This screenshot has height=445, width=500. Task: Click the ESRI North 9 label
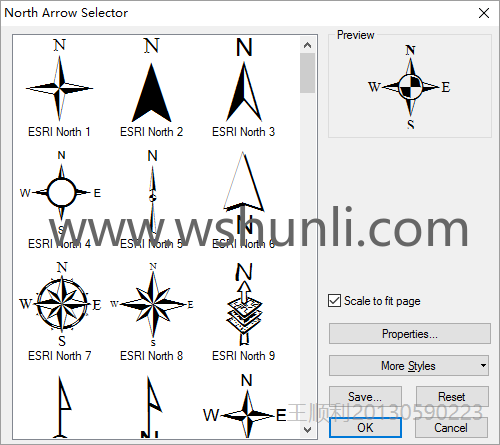pos(243,356)
